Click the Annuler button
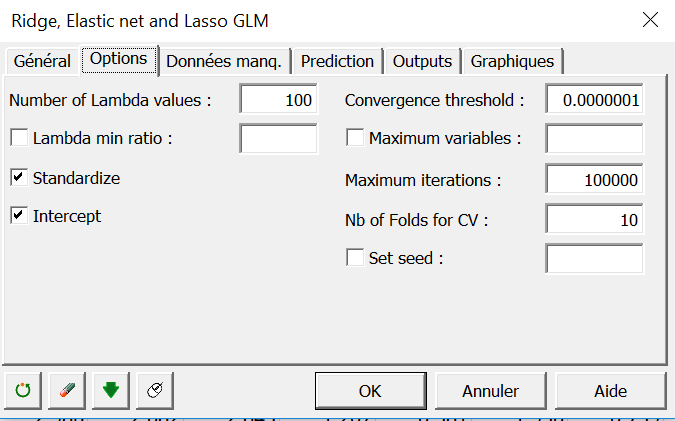The height and width of the screenshot is (421, 675). coord(490,391)
